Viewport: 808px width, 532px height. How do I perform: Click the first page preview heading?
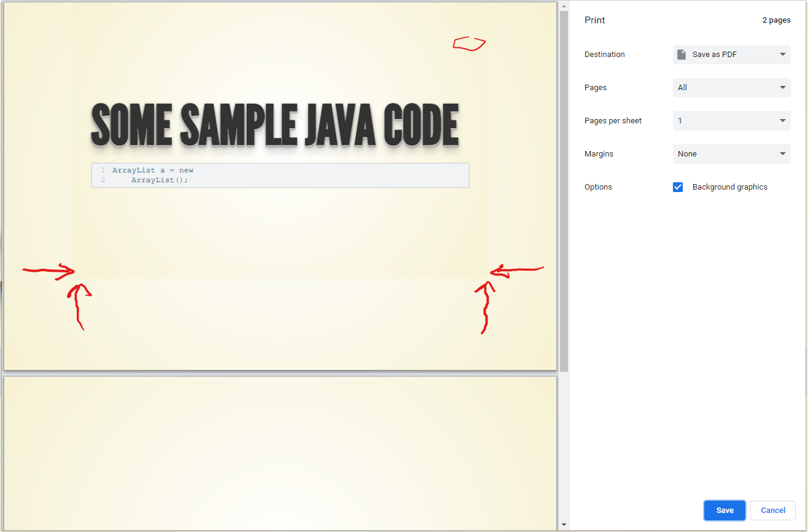coord(275,126)
